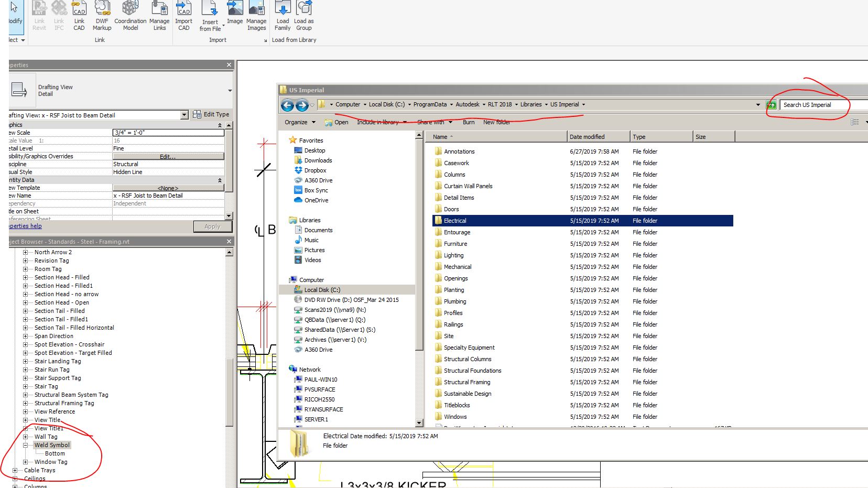Open the drafting view type selector dropdown
The height and width of the screenshot is (488, 868).
pos(184,115)
